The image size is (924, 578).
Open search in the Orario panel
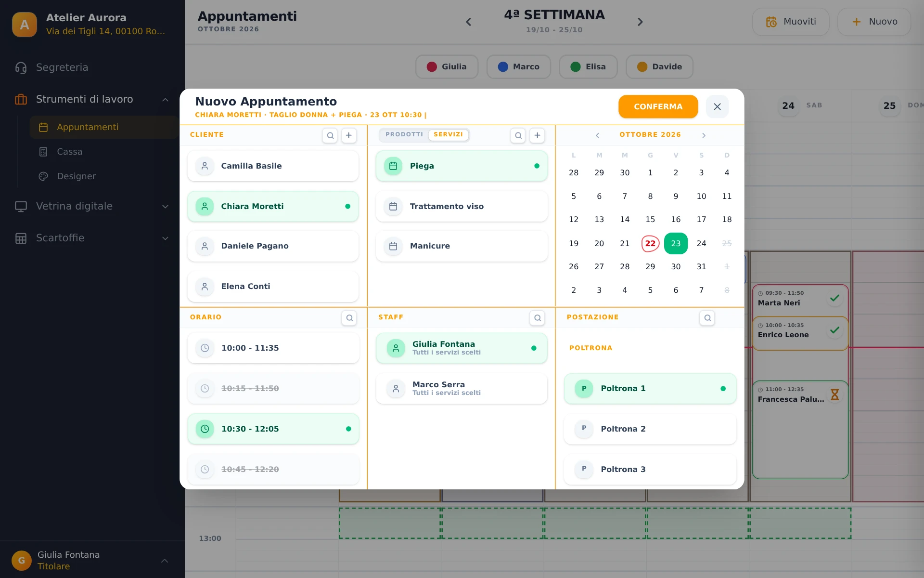click(x=349, y=318)
